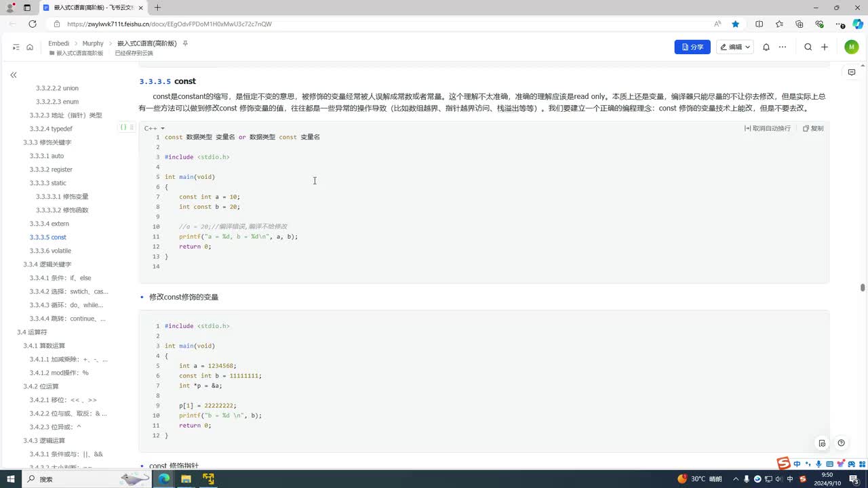Jump to 3.3.4.3 循环：do、while entry
Viewport: 868px width, 488px height.
[66, 305]
